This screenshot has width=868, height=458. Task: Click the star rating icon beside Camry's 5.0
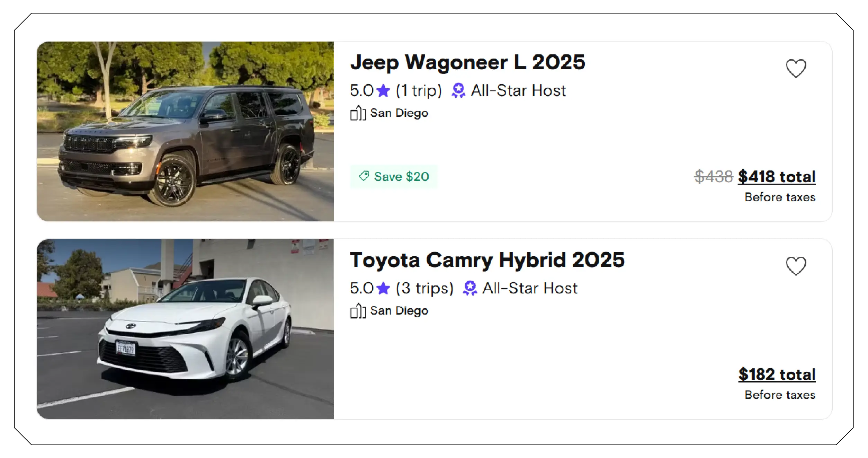(383, 288)
